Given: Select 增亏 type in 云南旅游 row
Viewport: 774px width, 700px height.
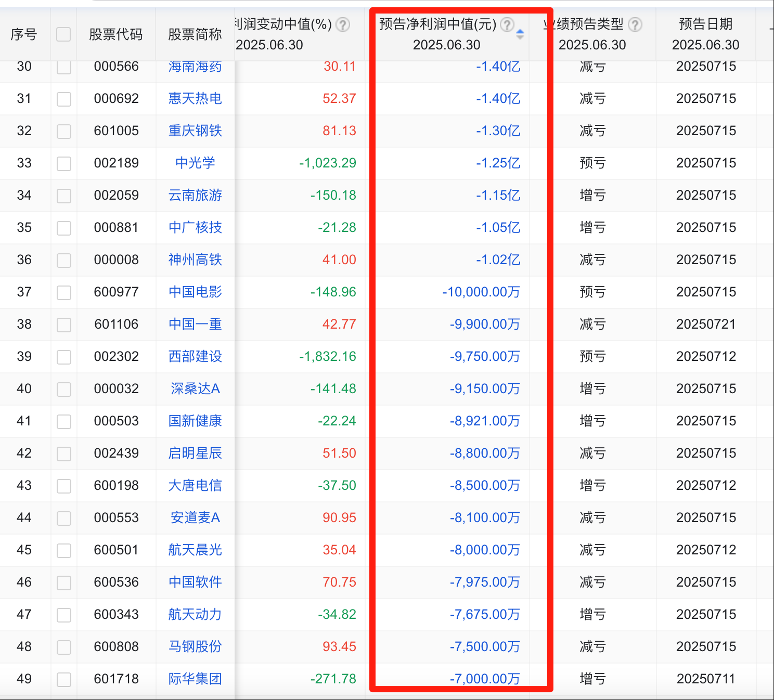Looking at the screenshot, I should [592, 195].
